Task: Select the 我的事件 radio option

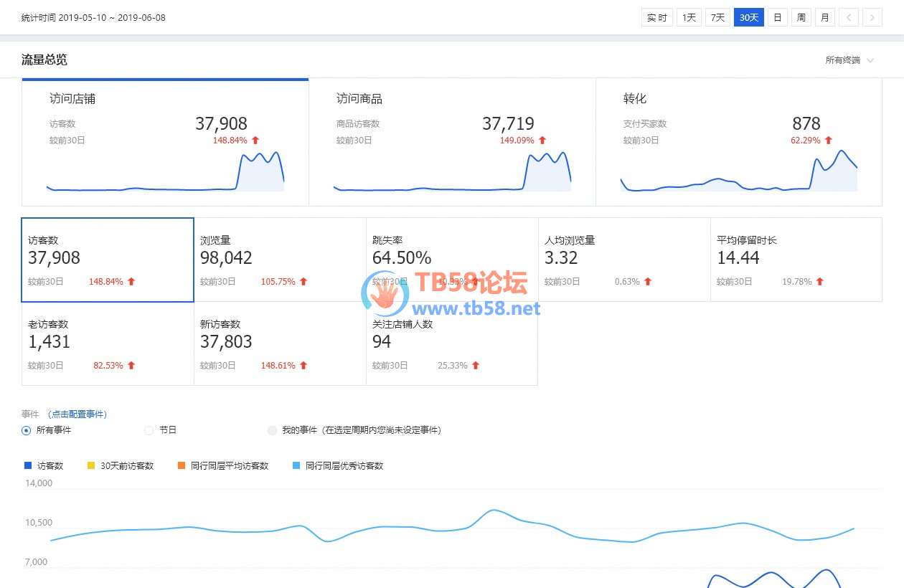Action: coord(272,430)
